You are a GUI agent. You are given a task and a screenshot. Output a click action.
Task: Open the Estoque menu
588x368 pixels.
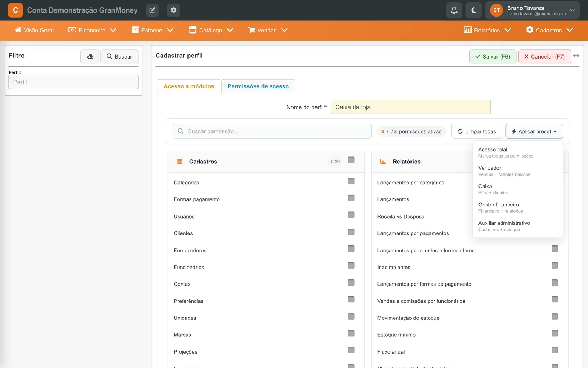(153, 30)
